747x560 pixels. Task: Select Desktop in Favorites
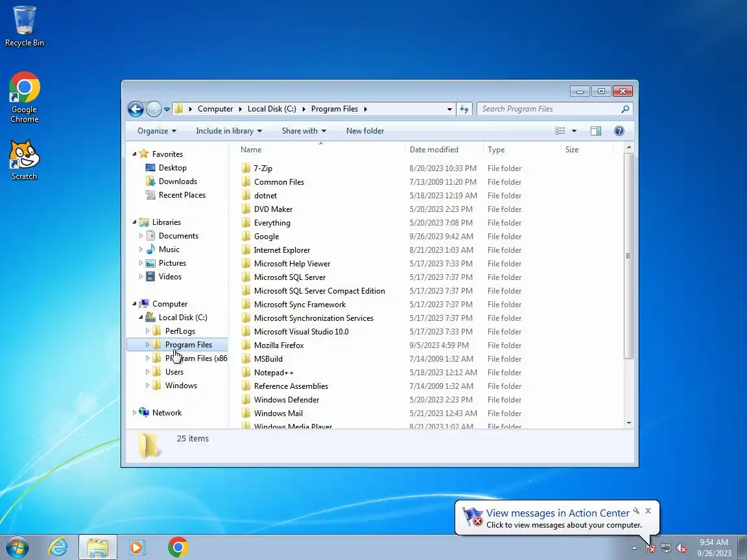click(172, 168)
